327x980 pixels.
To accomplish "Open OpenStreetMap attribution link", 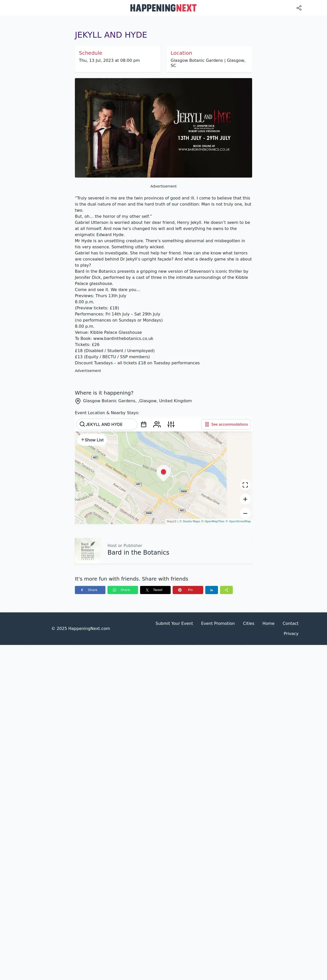I will pos(238,522).
